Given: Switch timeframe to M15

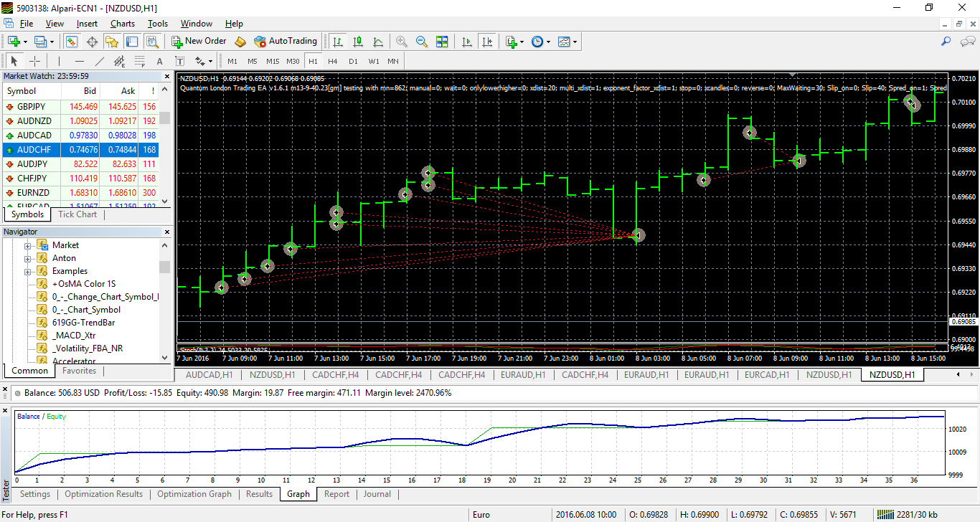Looking at the screenshot, I should (273, 61).
